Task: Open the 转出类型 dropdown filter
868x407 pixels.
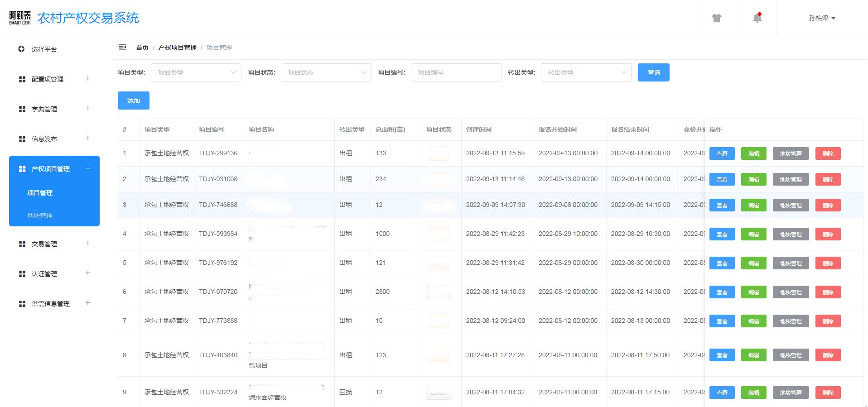Action: coord(586,72)
